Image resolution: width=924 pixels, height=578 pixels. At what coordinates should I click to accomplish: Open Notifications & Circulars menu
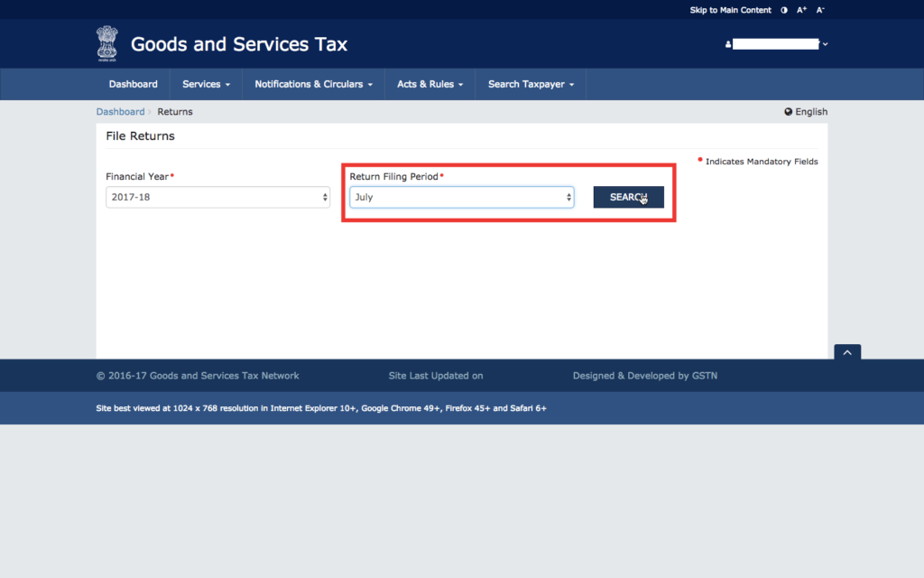tap(313, 84)
